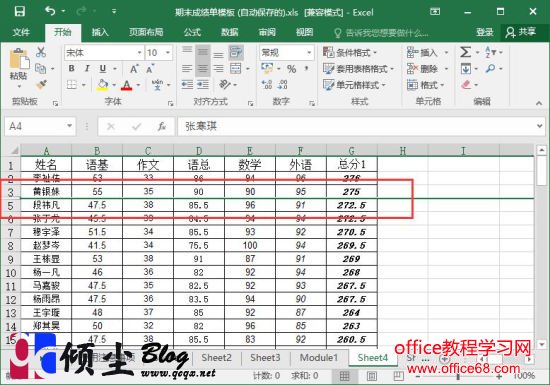Click vertical scrollbar down arrow

[x=542, y=344]
